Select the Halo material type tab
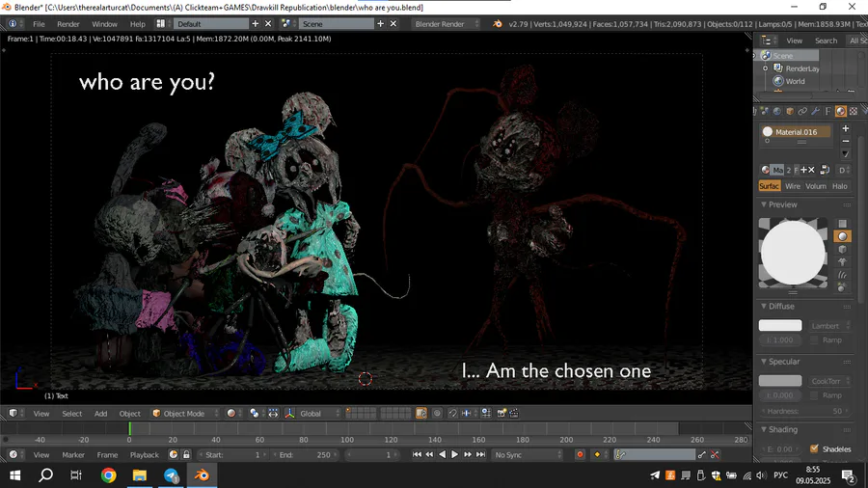868x488 pixels. point(839,186)
